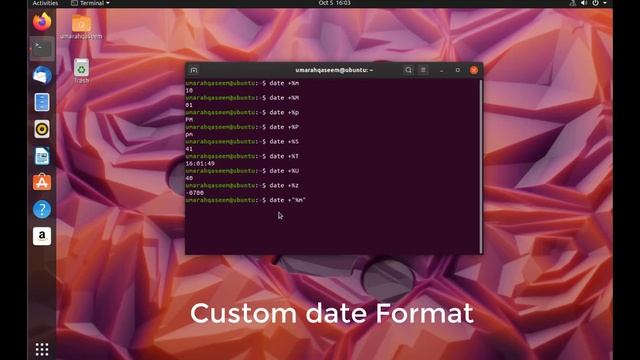Open new tab button in terminal titlebar

pyautogui.click(x=194, y=70)
